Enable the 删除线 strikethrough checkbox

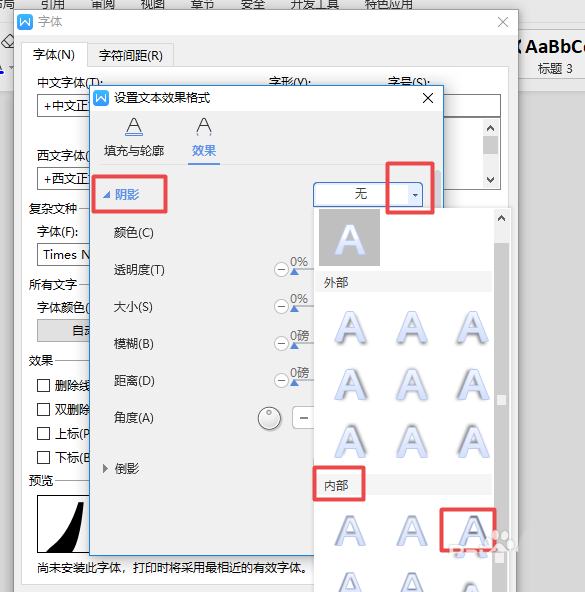43,385
